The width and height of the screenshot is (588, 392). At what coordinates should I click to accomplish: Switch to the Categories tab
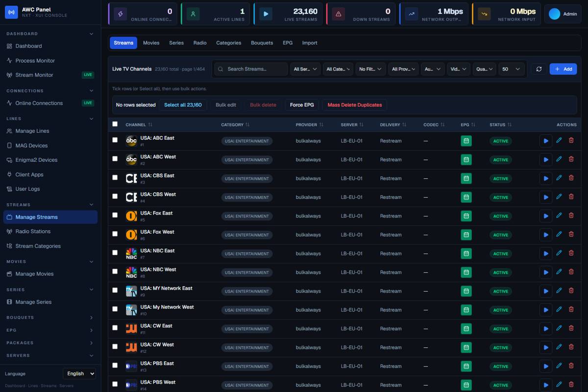pyautogui.click(x=229, y=43)
